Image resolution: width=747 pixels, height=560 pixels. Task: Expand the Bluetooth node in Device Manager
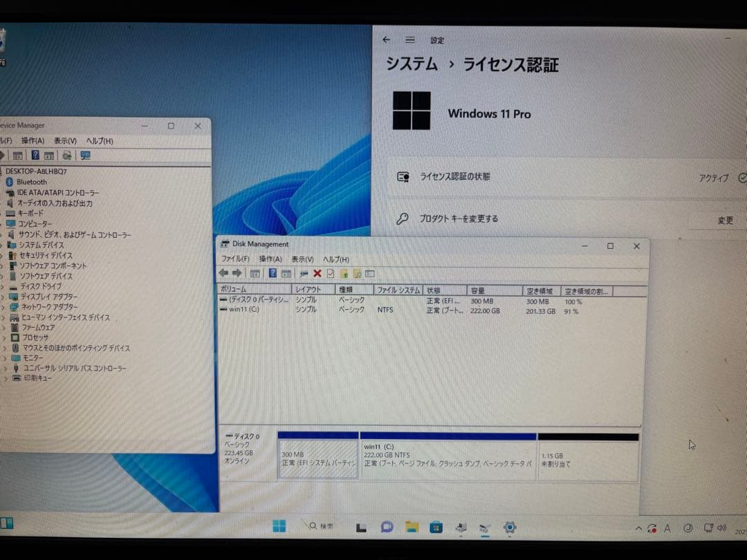pyautogui.click(x=2, y=182)
